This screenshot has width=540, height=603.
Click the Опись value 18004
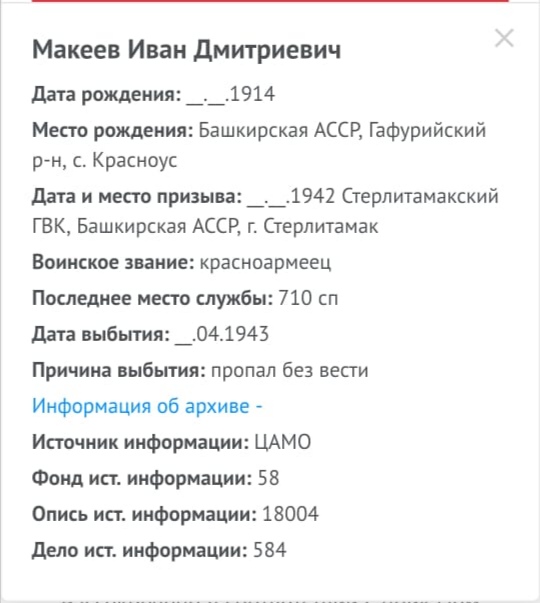click(x=290, y=514)
